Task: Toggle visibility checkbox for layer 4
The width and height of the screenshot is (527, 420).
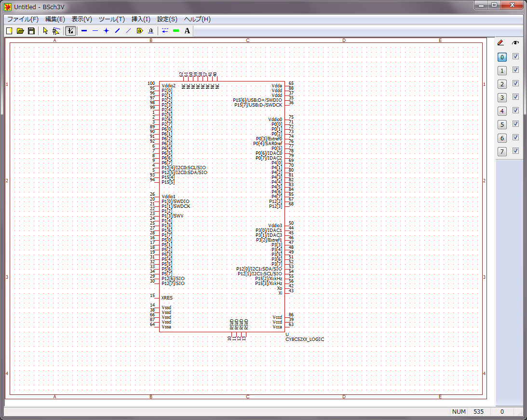Action: 515,110
